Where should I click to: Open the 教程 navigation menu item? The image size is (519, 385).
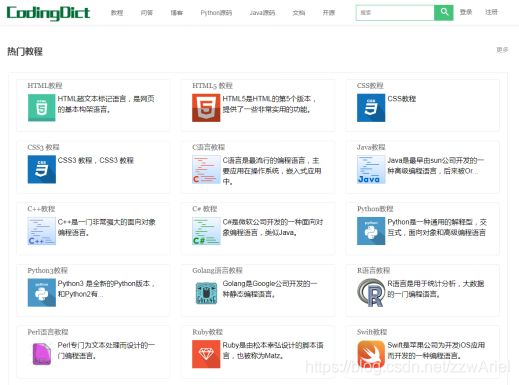pos(117,13)
